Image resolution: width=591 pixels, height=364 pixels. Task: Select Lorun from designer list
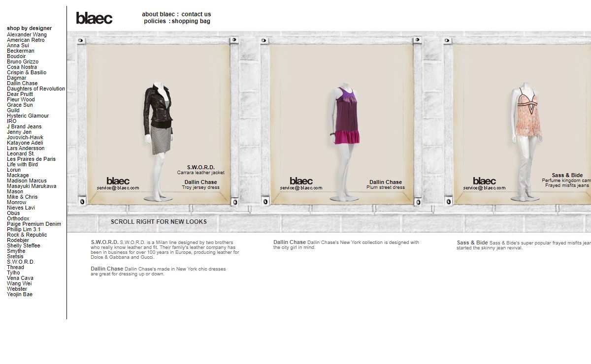pyautogui.click(x=14, y=170)
